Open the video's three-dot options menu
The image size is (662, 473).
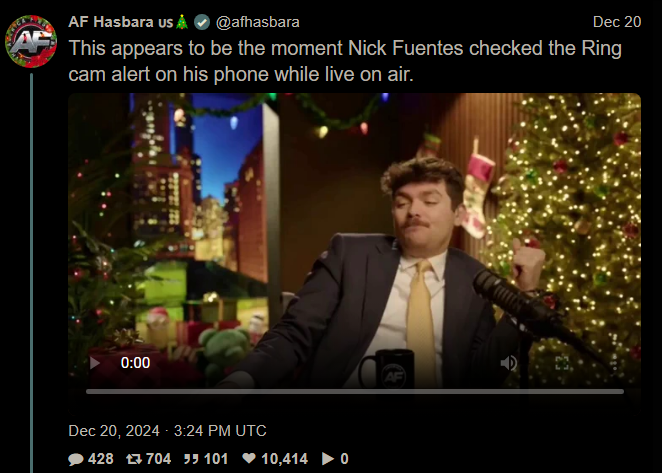click(x=614, y=363)
